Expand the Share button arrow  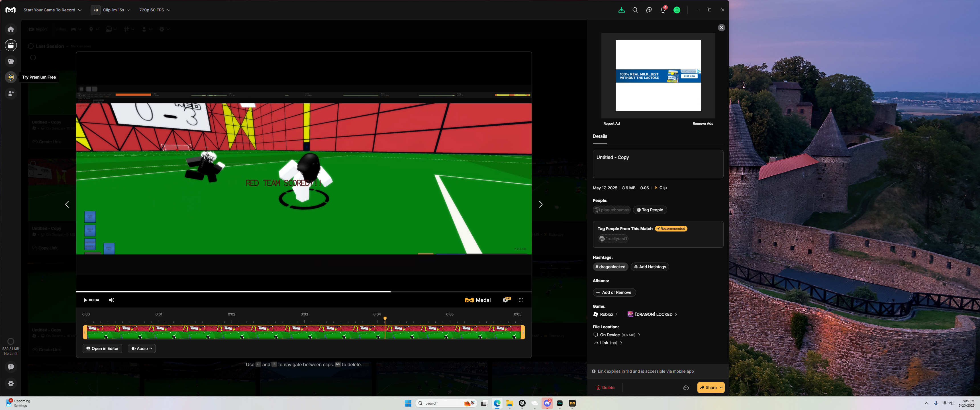[x=721, y=388]
